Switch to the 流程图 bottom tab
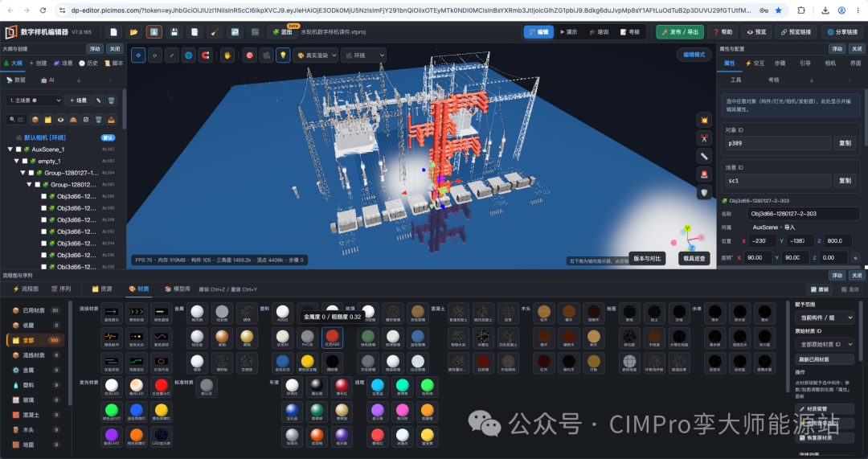The height and width of the screenshot is (459, 868). tap(26, 289)
